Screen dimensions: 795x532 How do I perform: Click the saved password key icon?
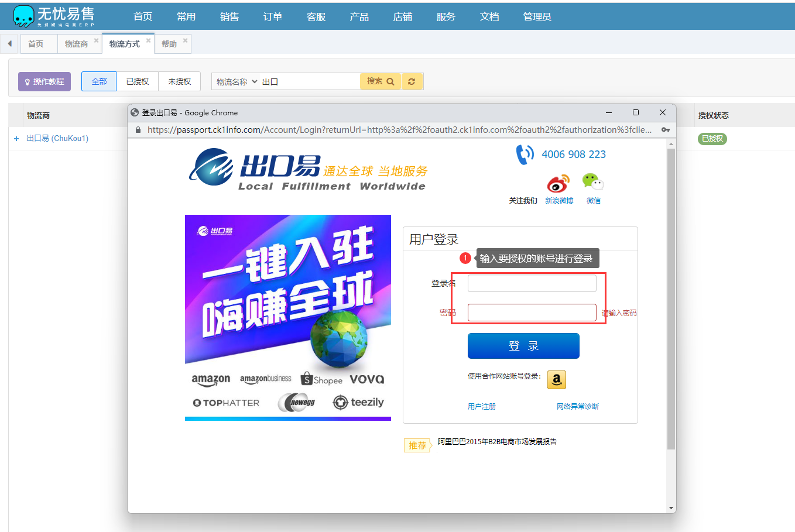coord(666,130)
